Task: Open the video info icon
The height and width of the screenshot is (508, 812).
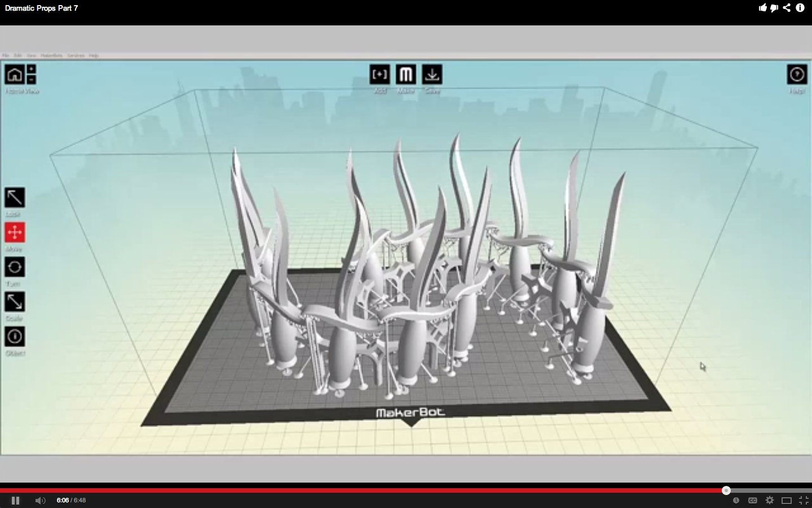Action: [800, 8]
